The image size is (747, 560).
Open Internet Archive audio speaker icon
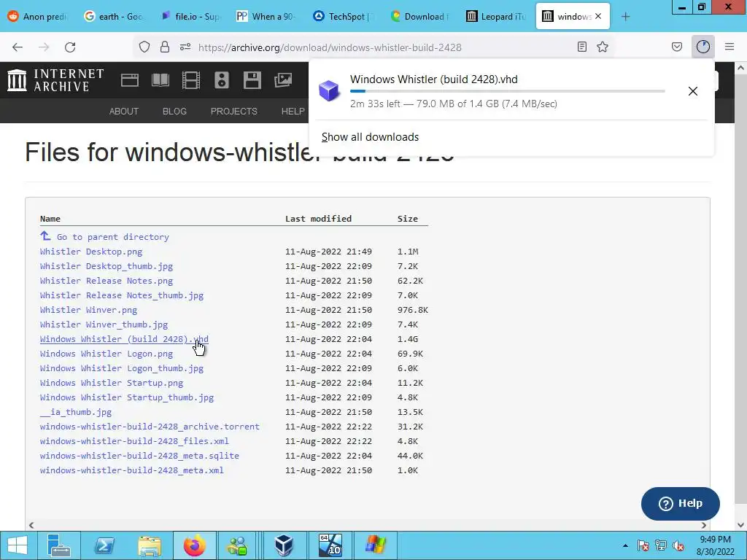click(222, 80)
